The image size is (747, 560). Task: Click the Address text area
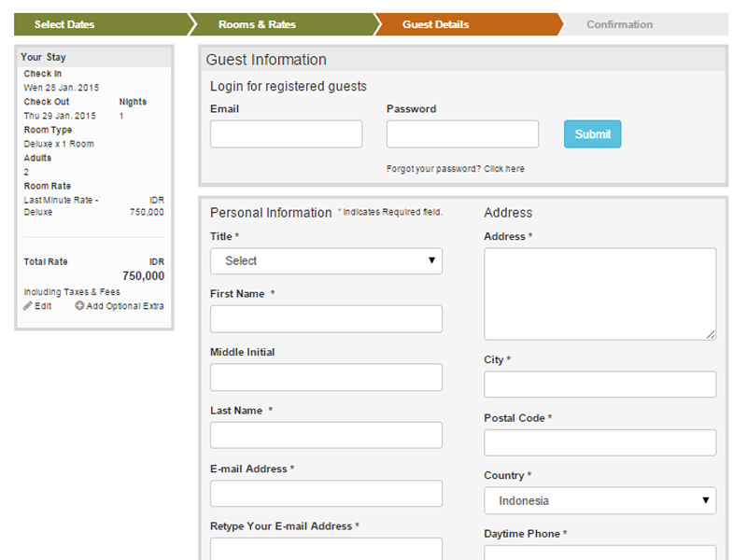click(x=599, y=294)
